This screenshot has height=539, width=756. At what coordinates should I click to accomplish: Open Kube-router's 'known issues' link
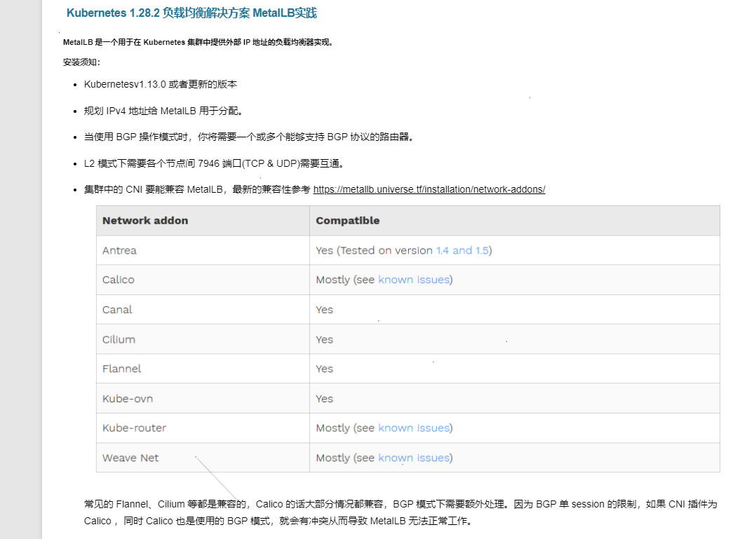tap(414, 428)
